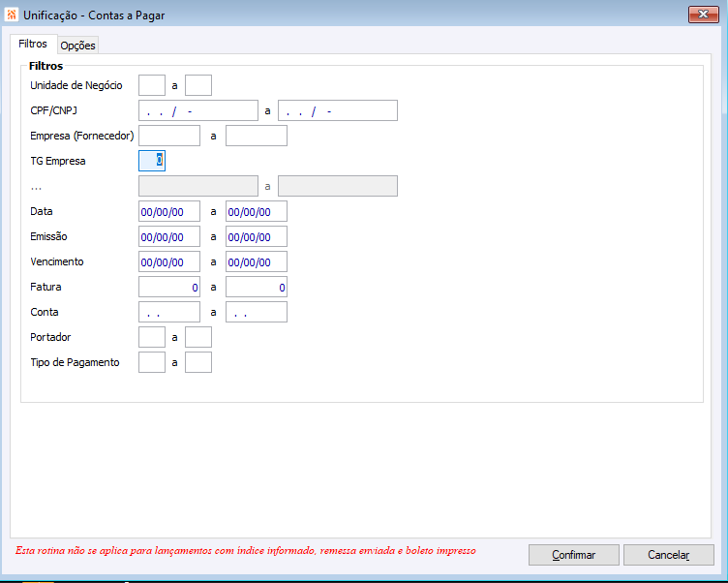Click the CPF/CNPJ start field
Image resolution: width=728 pixels, height=583 pixels.
[198, 110]
